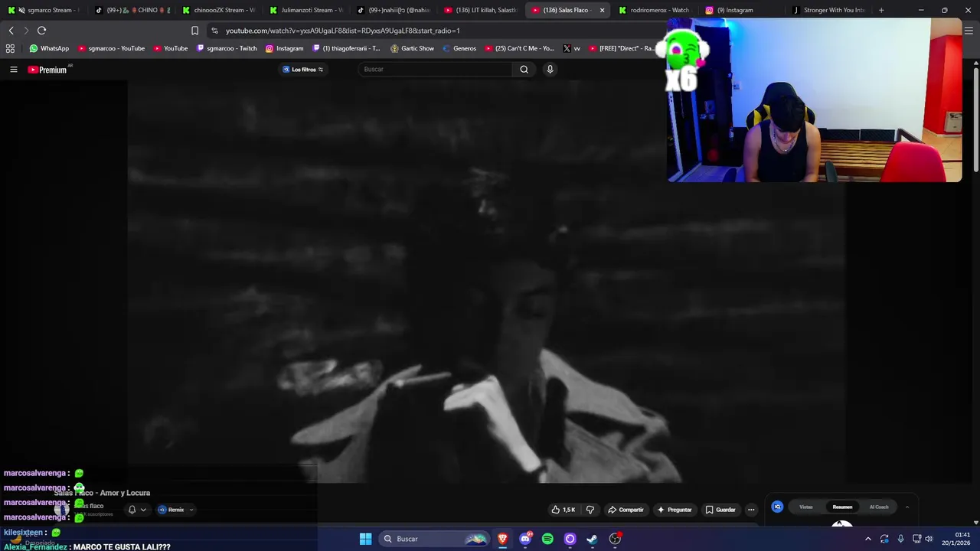Switch to the Julimanzoti Stream tab

pos(306,10)
